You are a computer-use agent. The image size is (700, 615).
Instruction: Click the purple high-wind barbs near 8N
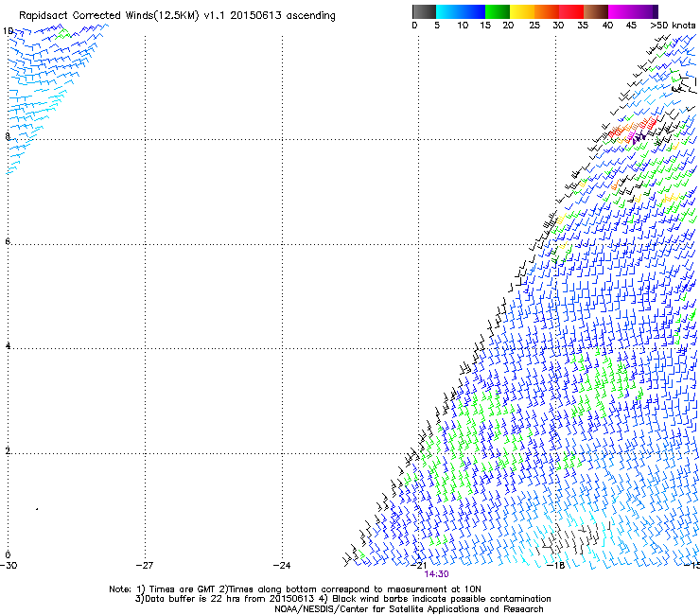(639, 137)
